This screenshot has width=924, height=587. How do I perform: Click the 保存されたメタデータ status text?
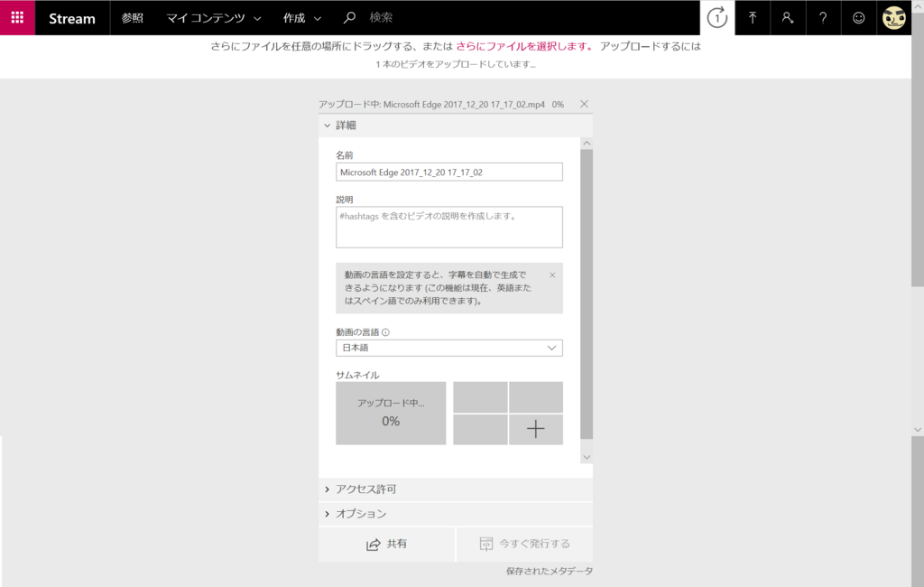550,571
